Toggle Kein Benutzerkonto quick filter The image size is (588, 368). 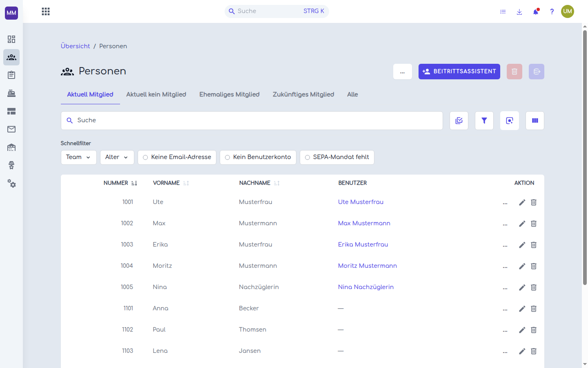tap(258, 157)
